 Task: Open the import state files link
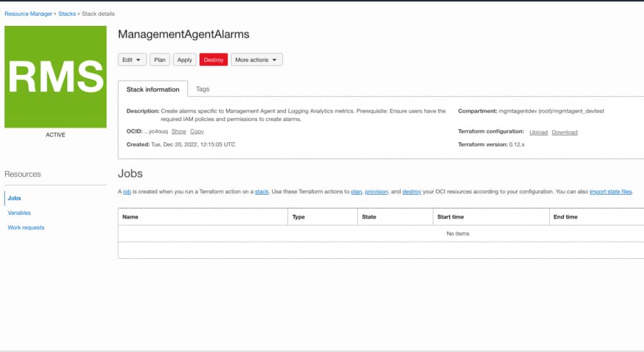click(x=610, y=191)
